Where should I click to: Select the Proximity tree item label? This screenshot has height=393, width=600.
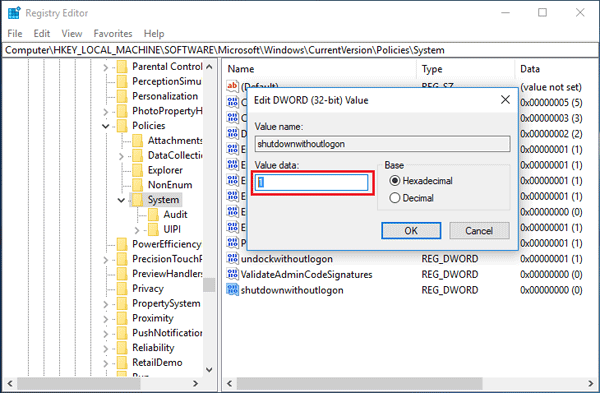pos(153,318)
